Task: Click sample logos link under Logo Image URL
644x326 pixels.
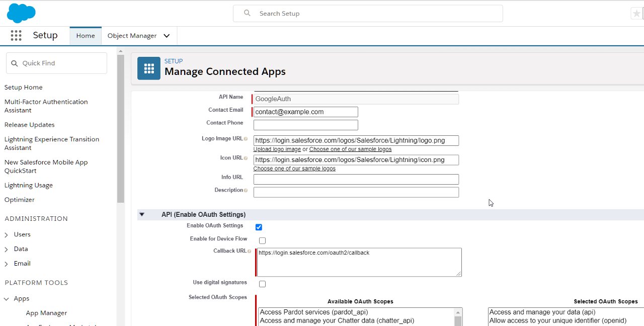Action: 350,149
